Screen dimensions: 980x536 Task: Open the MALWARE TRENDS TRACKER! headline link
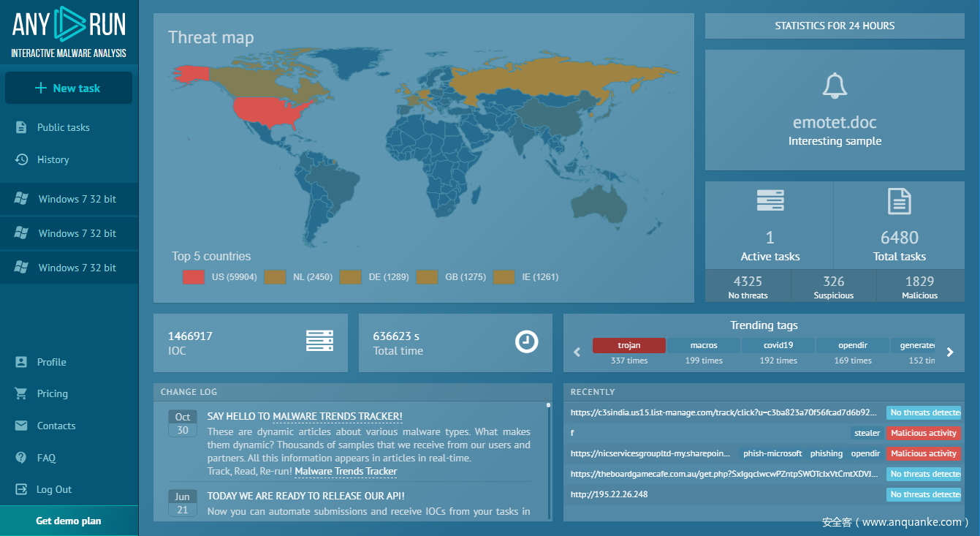click(x=338, y=416)
